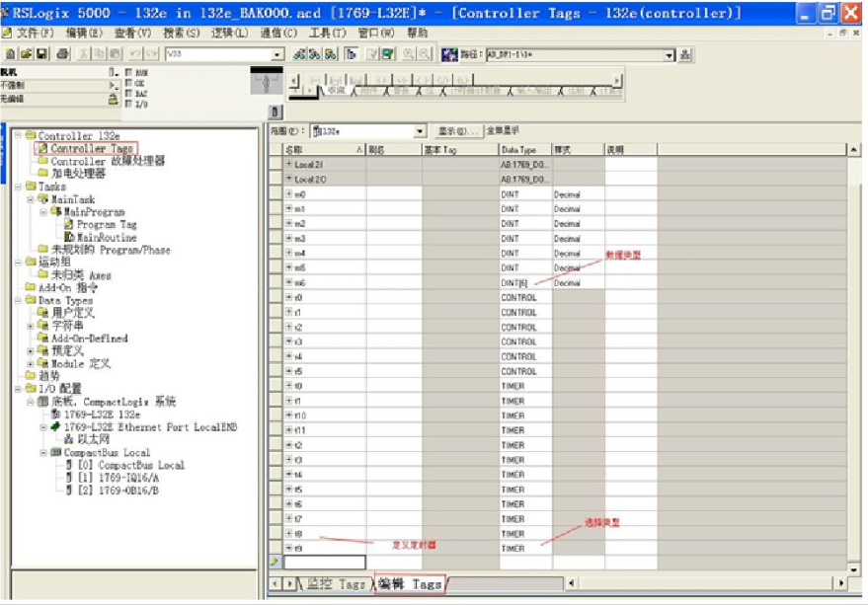
Task: Click the middle binoculars icon in the toolbar
Action: coord(315,53)
